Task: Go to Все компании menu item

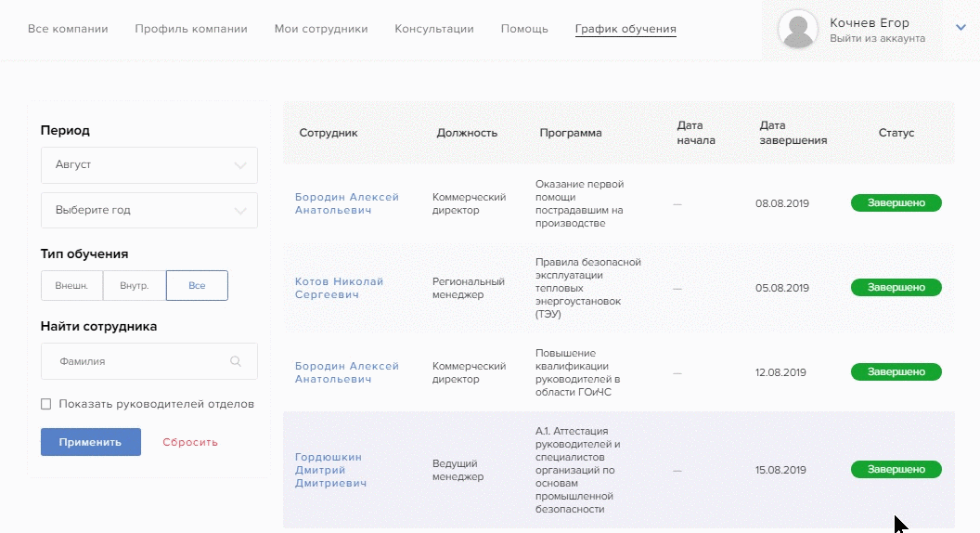Action: click(x=68, y=29)
